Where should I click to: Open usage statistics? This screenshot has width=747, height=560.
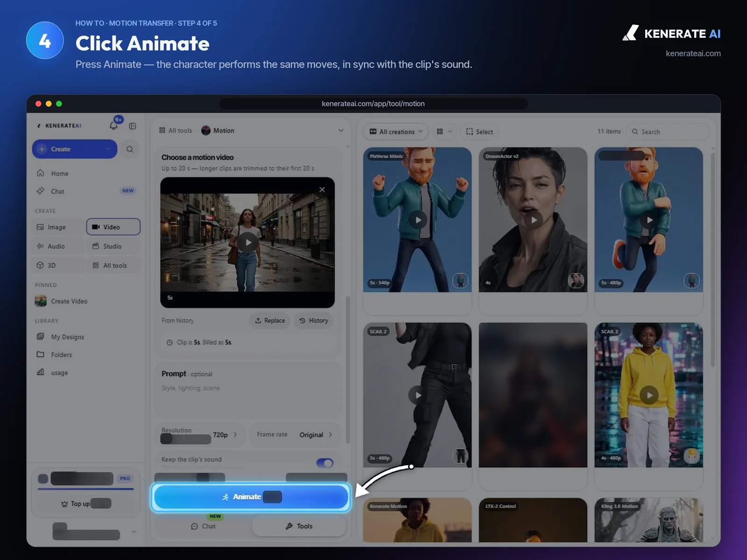pyautogui.click(x=59, y=373)
